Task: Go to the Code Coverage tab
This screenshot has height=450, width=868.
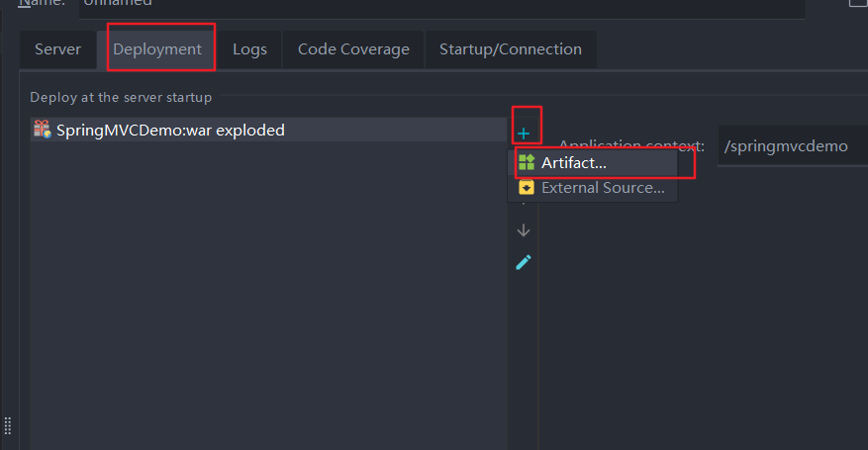Action: pyautogui.click(x=353, y=49)
